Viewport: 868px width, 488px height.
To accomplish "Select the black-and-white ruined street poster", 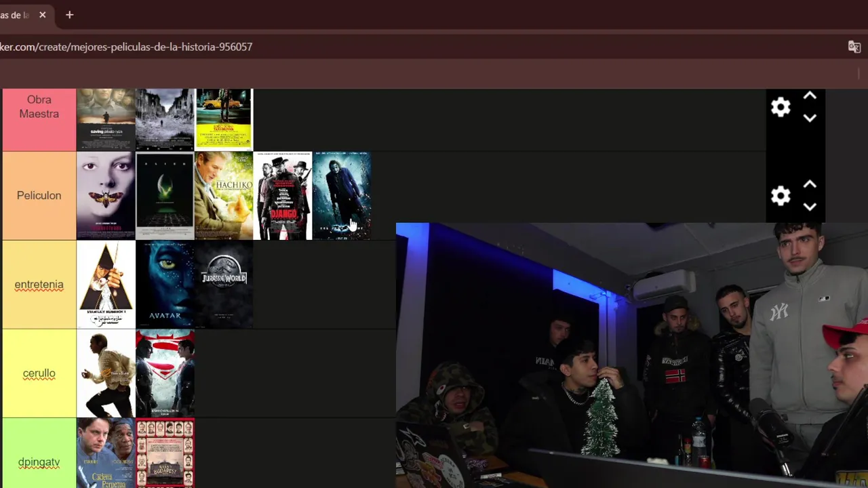I will pos(165,119).
